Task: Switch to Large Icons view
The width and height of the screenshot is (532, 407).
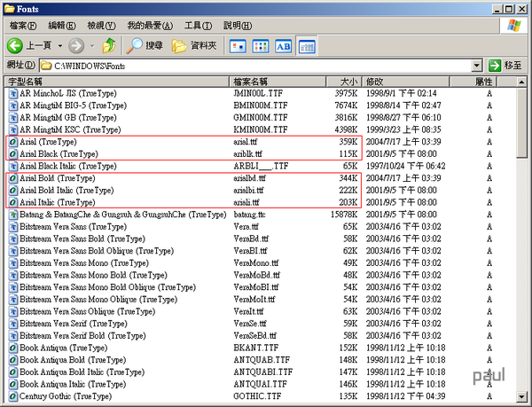Action: (238, 46)
